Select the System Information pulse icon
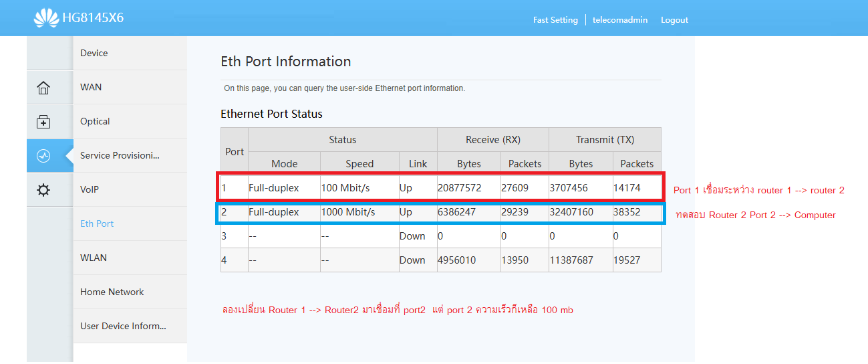The width and height of the screenshot is (868, 364). pos(43,156)
